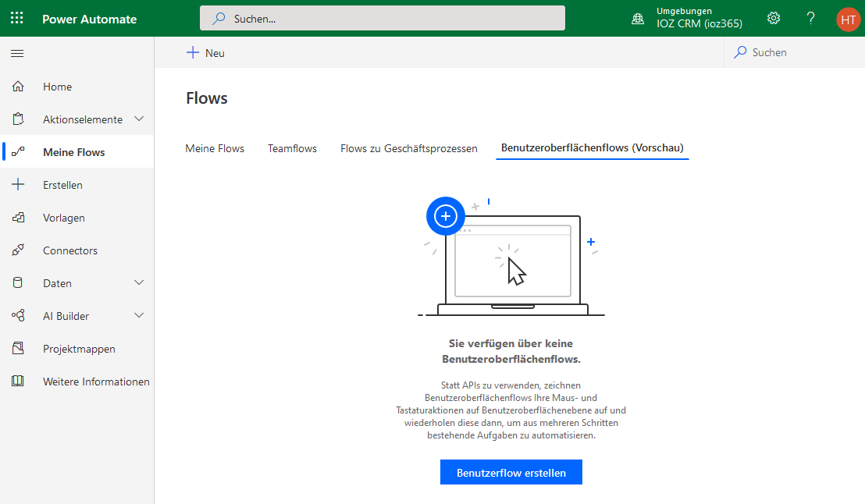Click the plus icon beside Neu

click(x=193, y=53)
